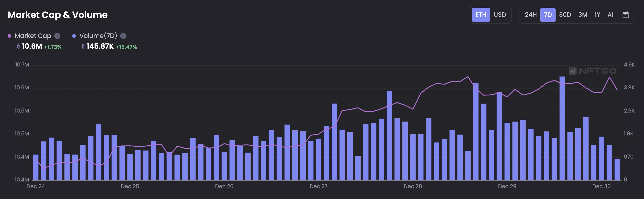
Task: Click the Dec 27 label on x-axis
Action: [318, 186]
